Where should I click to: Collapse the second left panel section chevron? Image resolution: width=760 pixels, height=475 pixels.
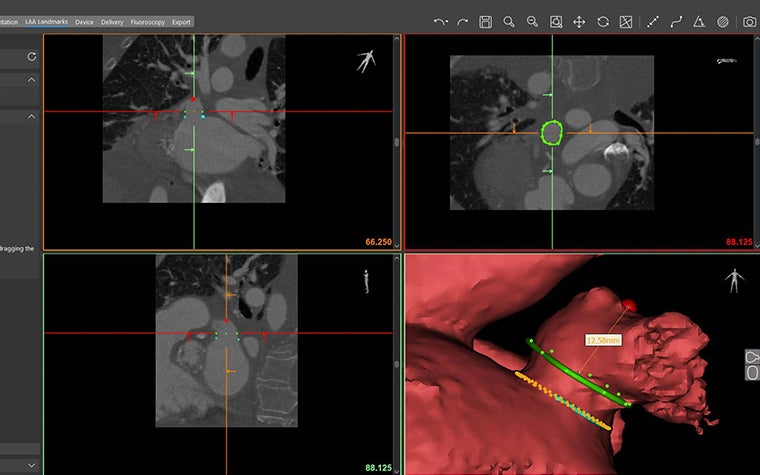[x=32, y=116]
